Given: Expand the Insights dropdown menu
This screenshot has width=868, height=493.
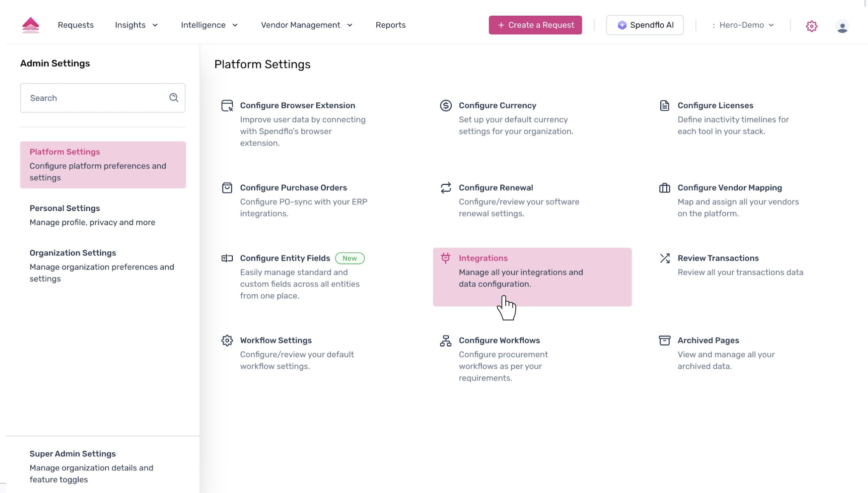Looking at the screenshot, I should pos(136,25).
